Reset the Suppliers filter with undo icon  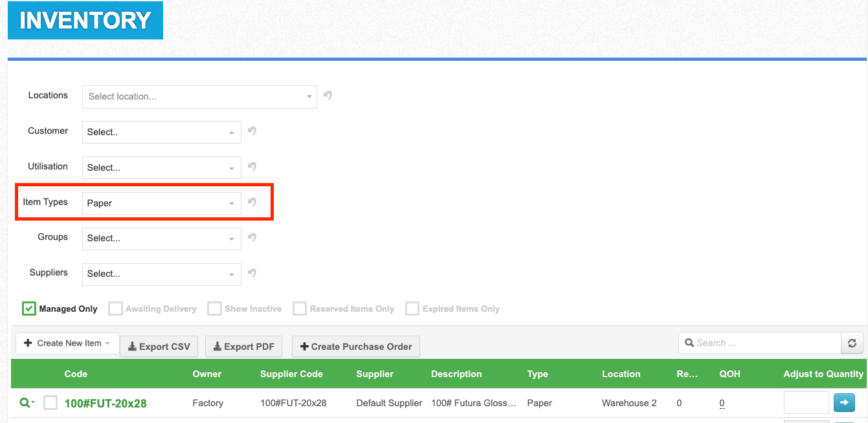[252, 273]
